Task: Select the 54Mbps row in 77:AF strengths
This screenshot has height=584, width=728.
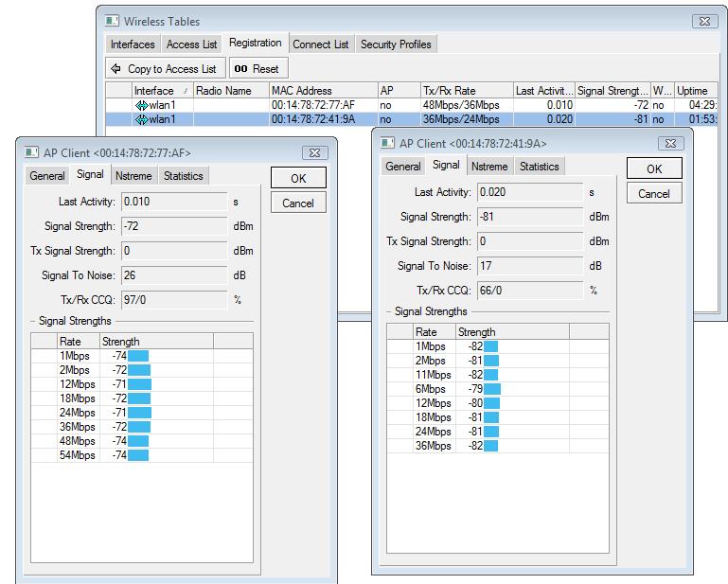Action: [142, 455]
